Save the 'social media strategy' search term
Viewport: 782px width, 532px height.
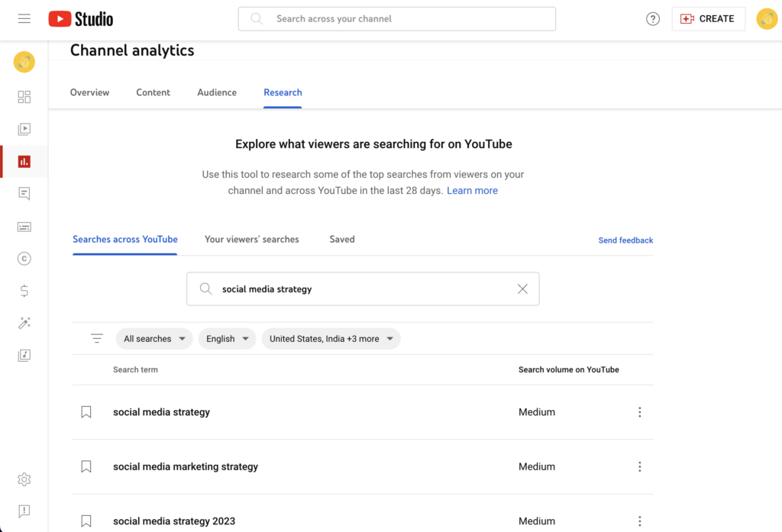pyautogui.click(x=86, y=412)
